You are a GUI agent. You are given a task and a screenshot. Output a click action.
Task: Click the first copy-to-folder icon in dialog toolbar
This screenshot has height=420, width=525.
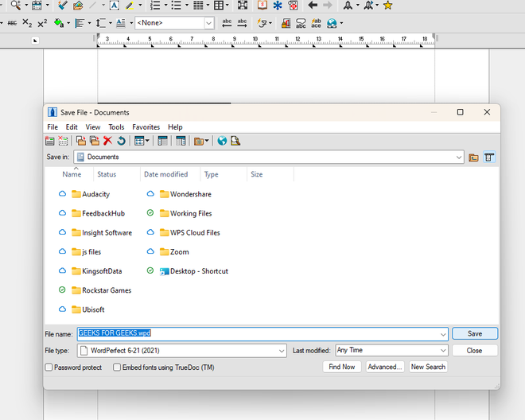coord(80,141)
